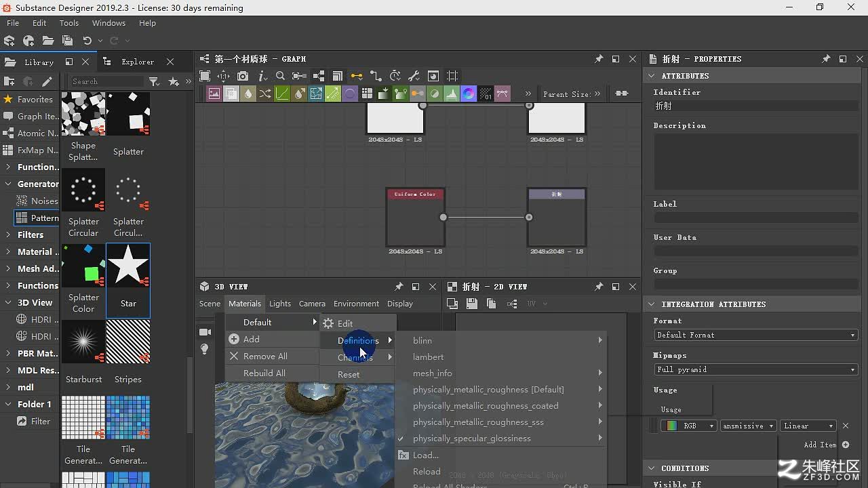
Task: Expand the Filters tree category
Action: click(x=7, y=235)
